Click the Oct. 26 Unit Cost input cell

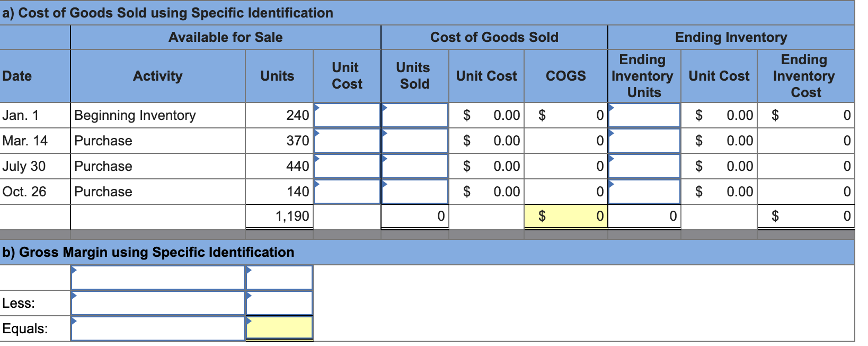(347, 192)
